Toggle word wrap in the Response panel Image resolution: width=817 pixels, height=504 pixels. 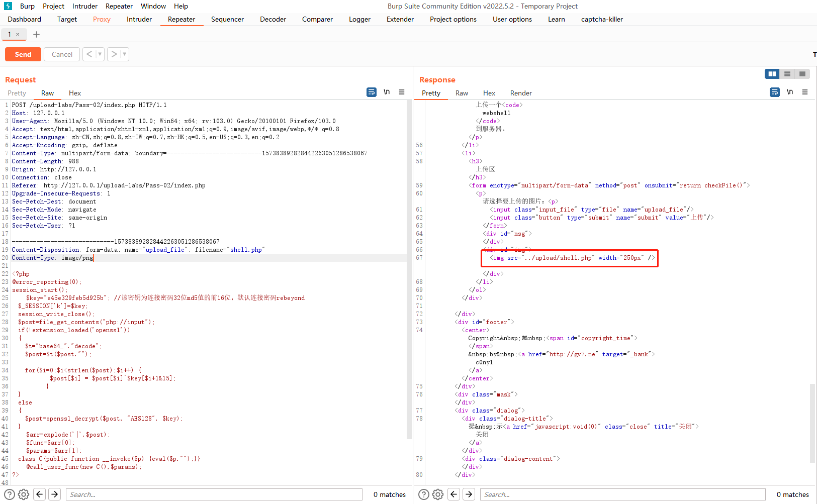775,92
